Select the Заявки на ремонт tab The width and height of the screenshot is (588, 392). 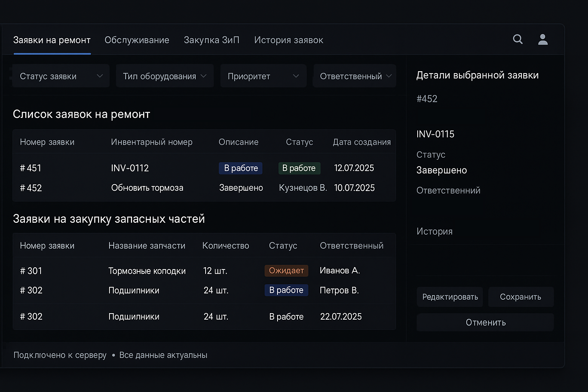52,40
